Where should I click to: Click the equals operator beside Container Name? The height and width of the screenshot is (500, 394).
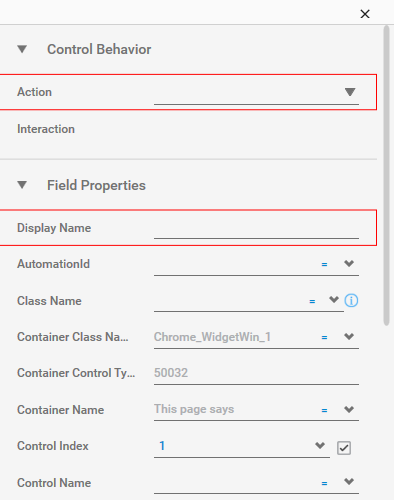pyautogui.click(x=324, y=410)
